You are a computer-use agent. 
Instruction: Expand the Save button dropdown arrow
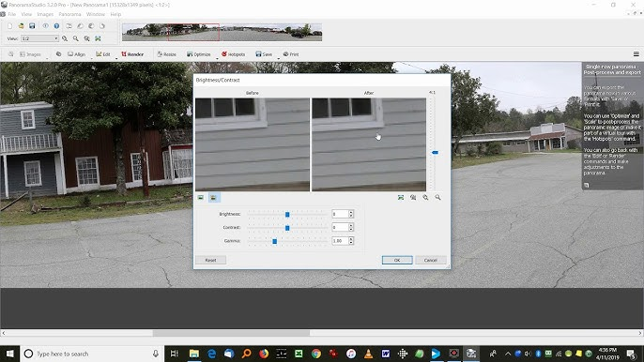pos(278,58)
